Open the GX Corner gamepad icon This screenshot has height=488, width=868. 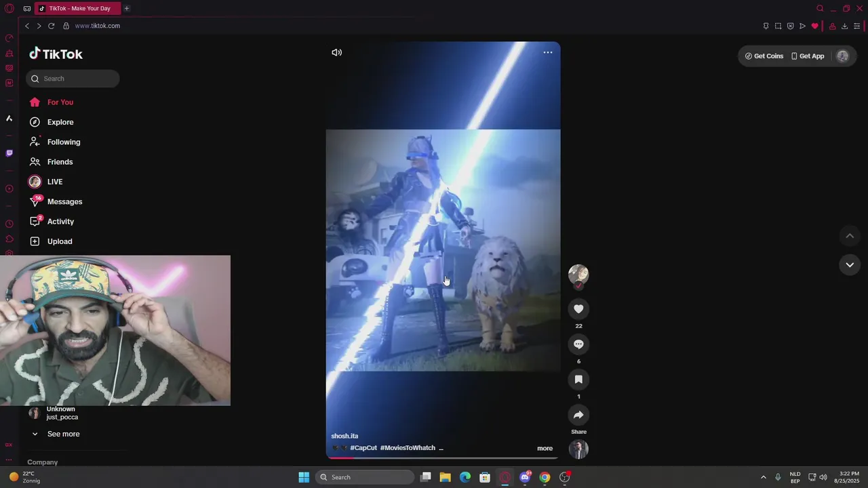point(26,9)
